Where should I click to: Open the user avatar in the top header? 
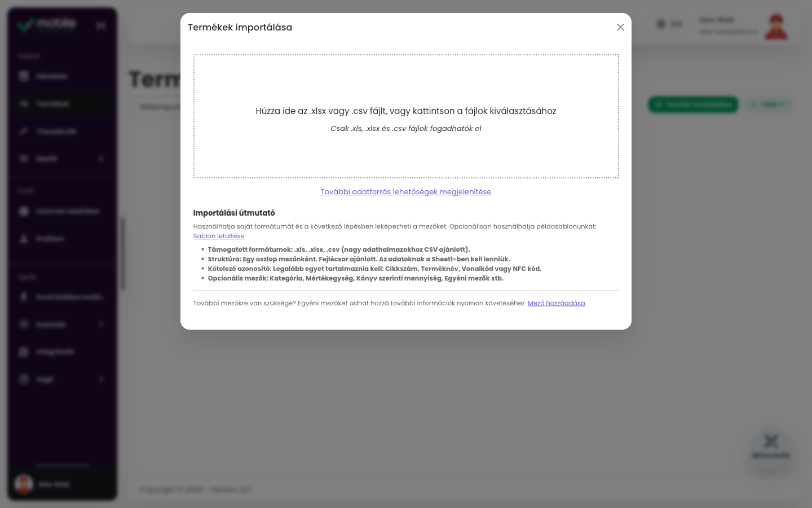(776, 27)
